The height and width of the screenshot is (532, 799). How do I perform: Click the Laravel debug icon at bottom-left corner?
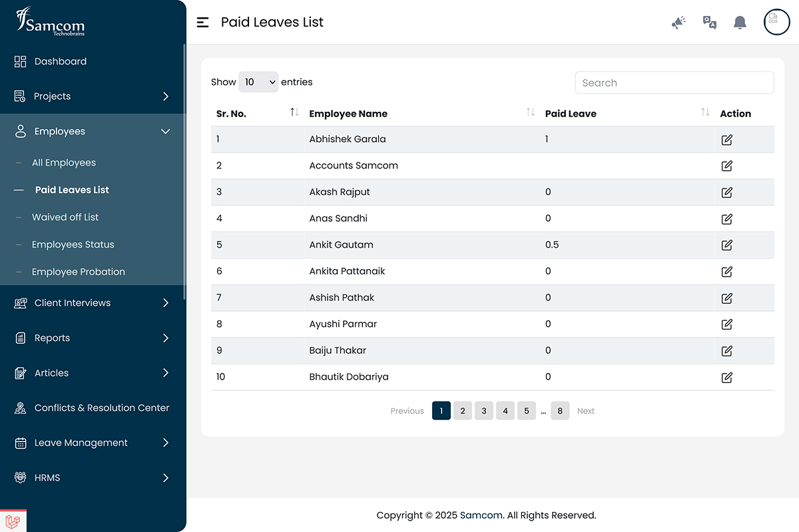[13, 521]
